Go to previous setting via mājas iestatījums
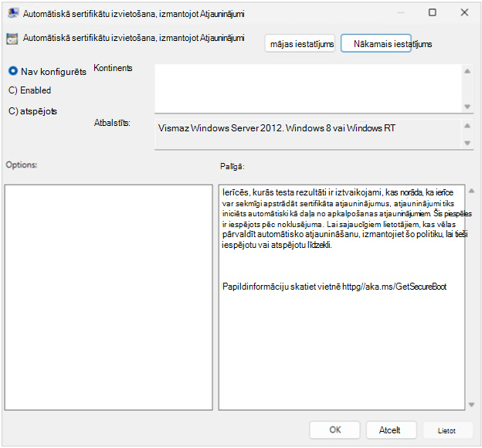 click(x=300, y=44)
